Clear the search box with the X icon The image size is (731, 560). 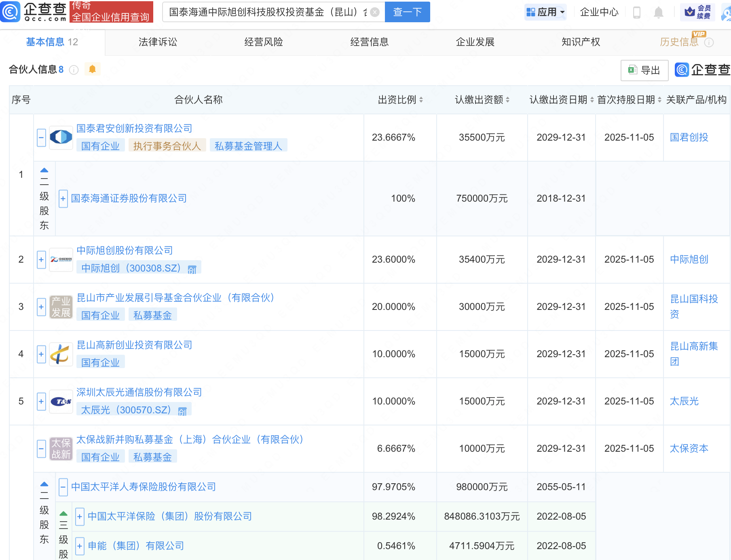(375, 12)
